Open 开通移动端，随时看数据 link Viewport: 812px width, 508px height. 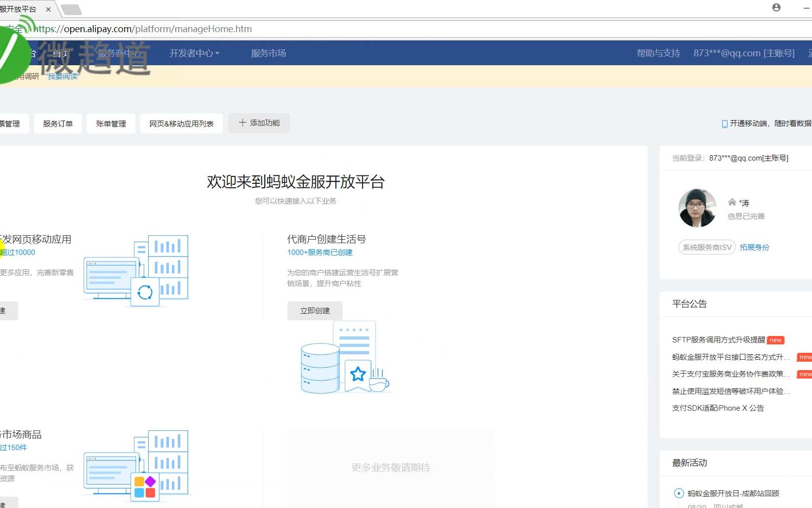coord(771,124)
